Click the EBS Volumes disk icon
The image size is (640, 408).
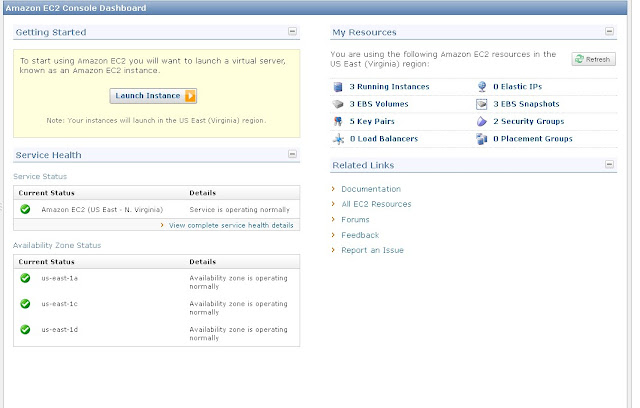click(x=338, y=104)
